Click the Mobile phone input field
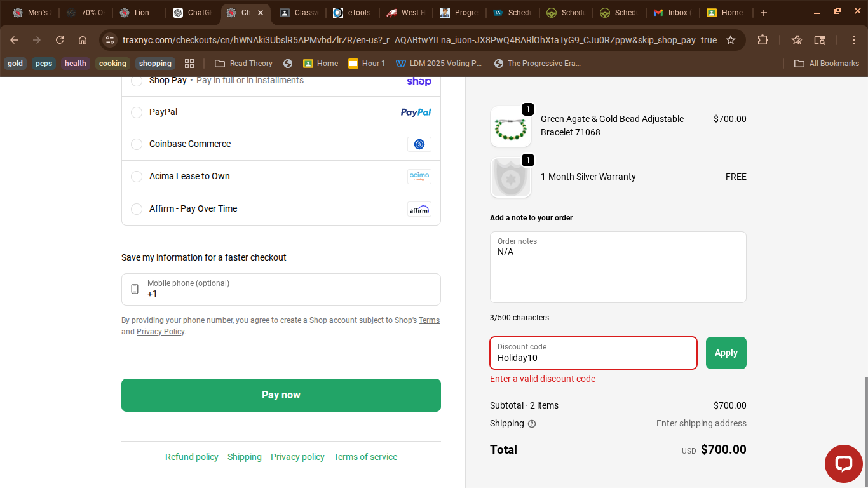Viewport: 868px width, 488px height. [281, 289]
